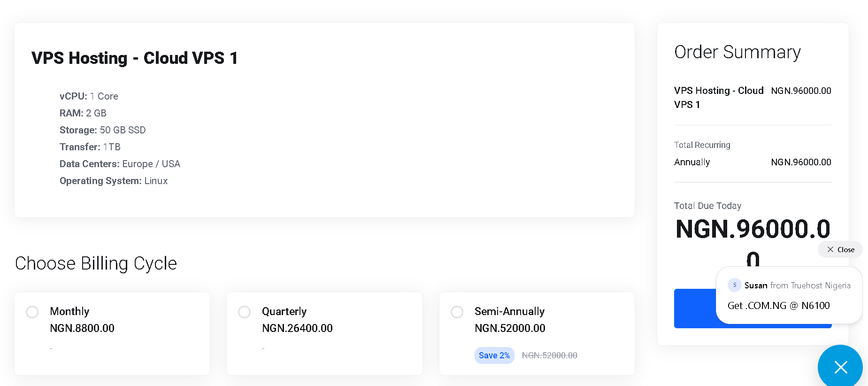Click the 'Monthly' billing cycle label
The width and height of the screenshot is (868, 386).
(69, 311)
